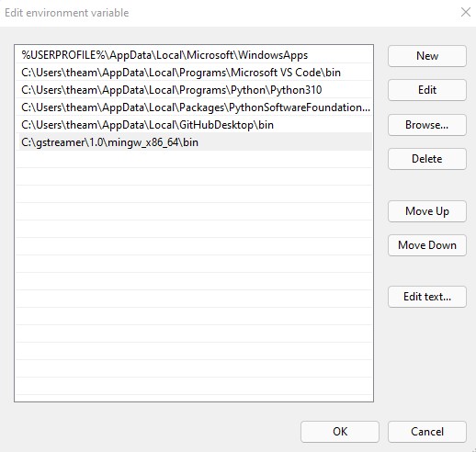The height and width of the screenshot is (452, 476).
Task: Select the GitHubDesktop\bin path
Action: (194, 125)
